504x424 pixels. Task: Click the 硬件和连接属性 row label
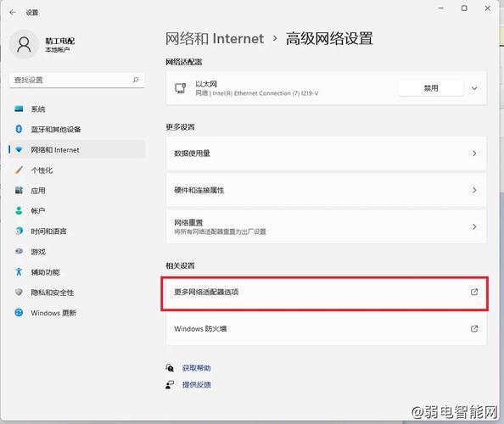pos(199,190)
